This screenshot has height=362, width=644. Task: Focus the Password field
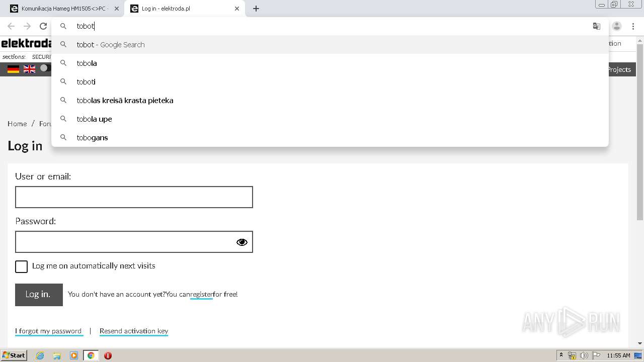[134, 242]
